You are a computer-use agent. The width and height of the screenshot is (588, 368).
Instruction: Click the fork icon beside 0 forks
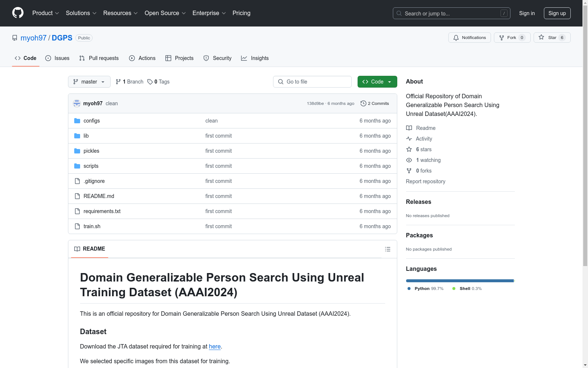pyautogui.click(x=409, y=171)
